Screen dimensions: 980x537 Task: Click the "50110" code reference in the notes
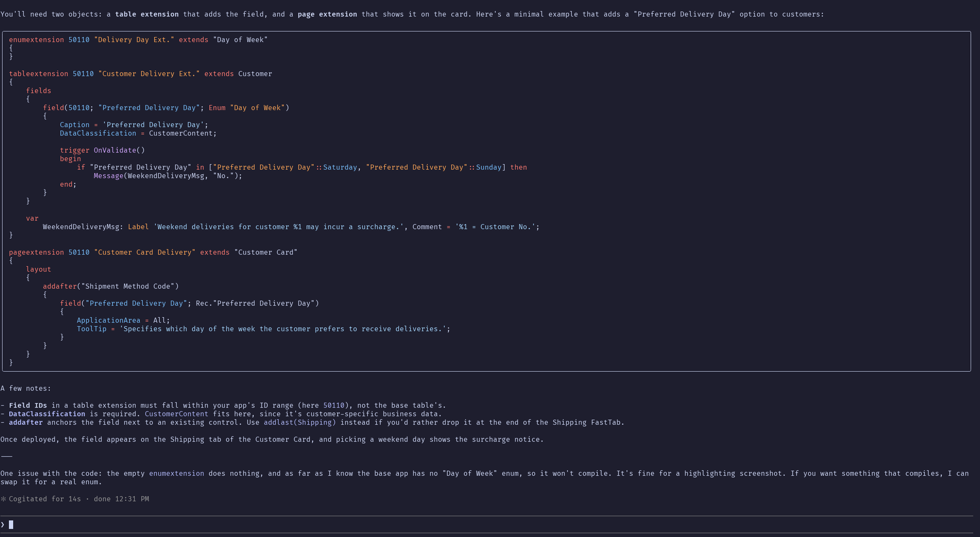334,406
